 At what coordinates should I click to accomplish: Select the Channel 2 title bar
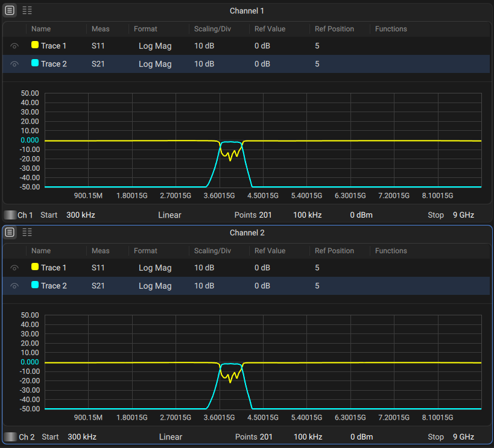(247, 232)
